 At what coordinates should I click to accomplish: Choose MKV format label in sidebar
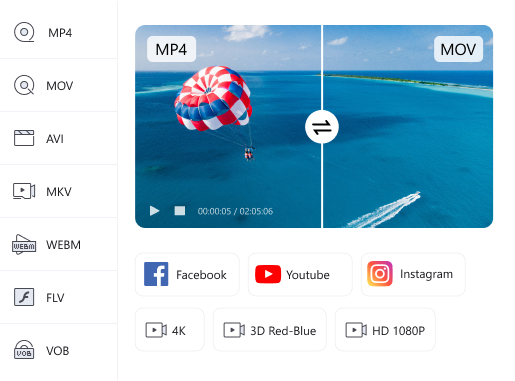click(59, 191)
